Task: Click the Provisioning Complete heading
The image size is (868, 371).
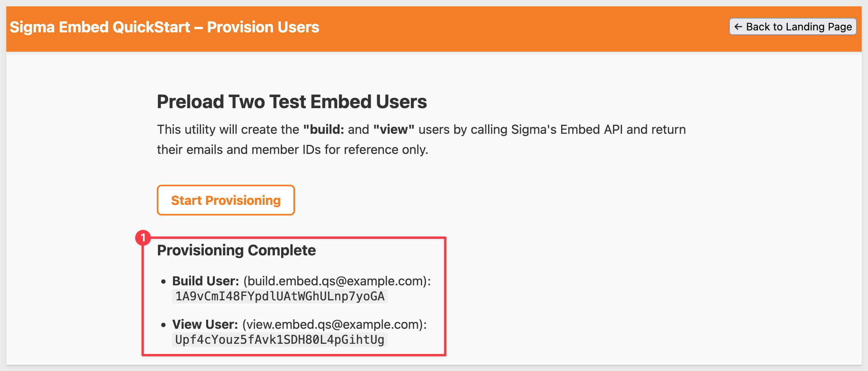Action: pyautogui.click(x=236, y=250)
